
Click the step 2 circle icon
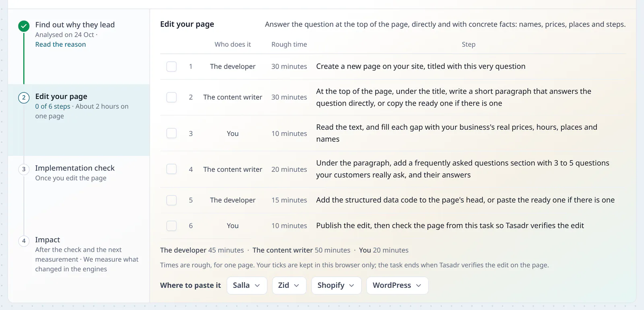24,98
